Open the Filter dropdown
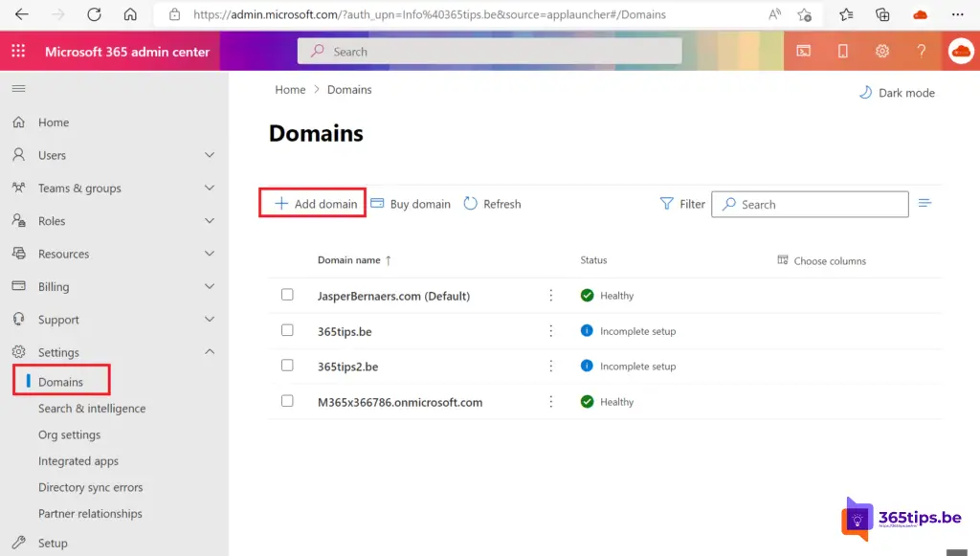 click(x=682, y=204)
